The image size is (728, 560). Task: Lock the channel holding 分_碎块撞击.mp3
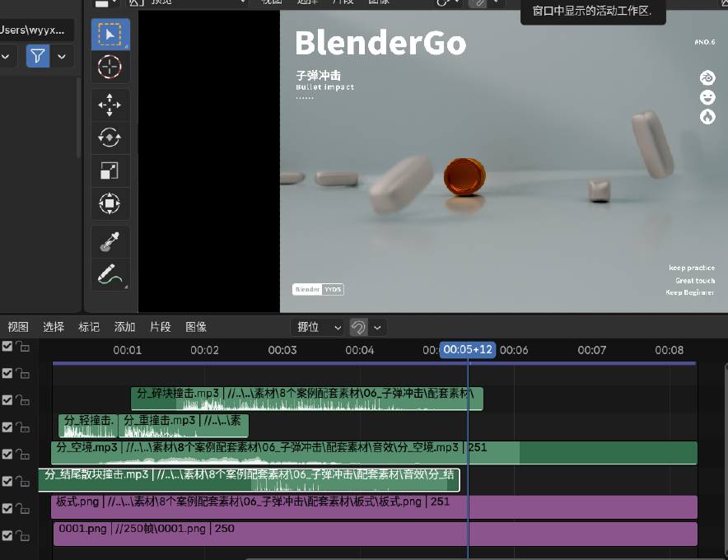point(23,400)
